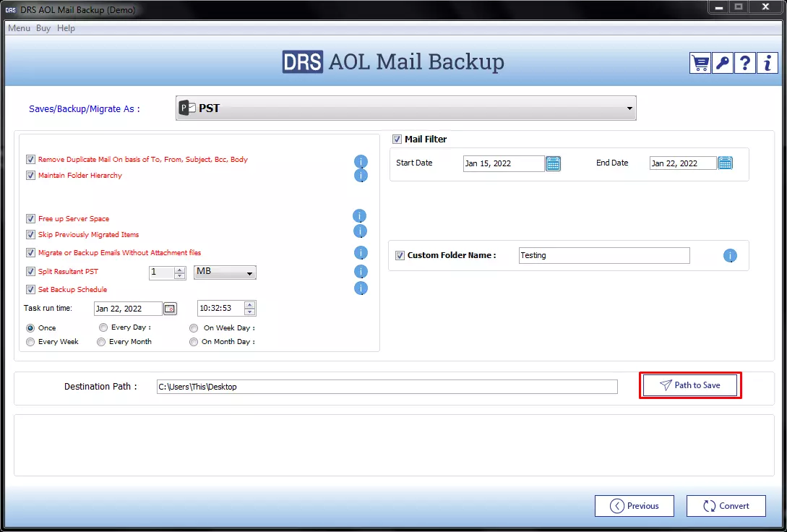Increase the task run time value
Image resolution: width=787 pixels, height=532 pixels.
click(x=250, y=305)
